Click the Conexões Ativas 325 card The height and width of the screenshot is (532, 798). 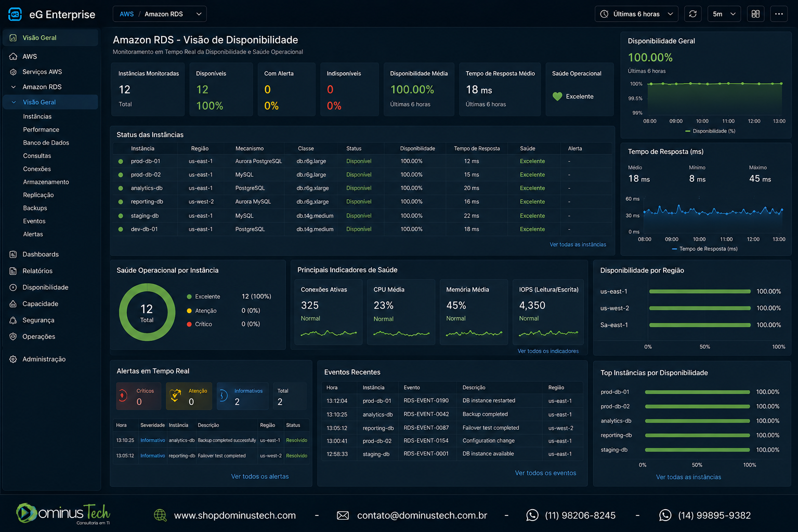pyautogui.click(x=329, y=312)
